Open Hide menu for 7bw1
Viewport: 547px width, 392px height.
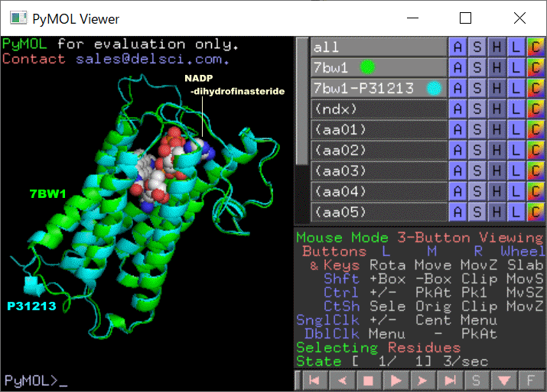click(497, 67)
